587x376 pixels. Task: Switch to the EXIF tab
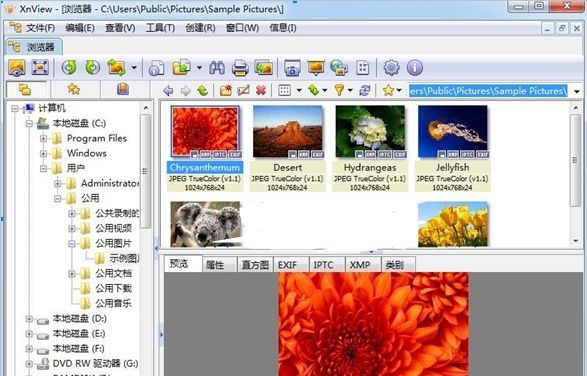291,265
